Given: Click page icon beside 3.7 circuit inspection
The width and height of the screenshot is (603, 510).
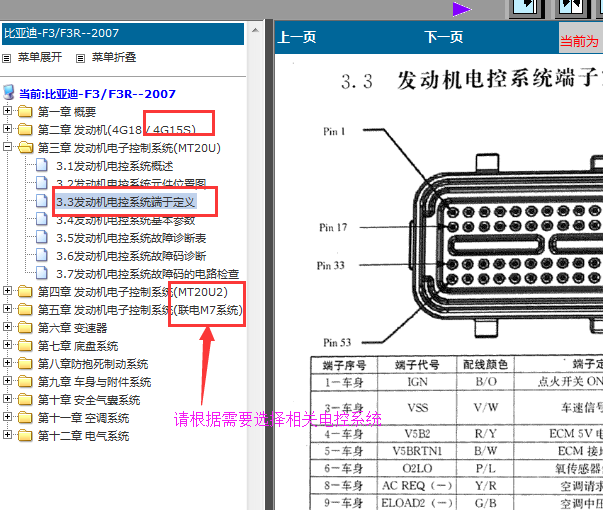Looking at the screenshot, I should click(42, 273).
